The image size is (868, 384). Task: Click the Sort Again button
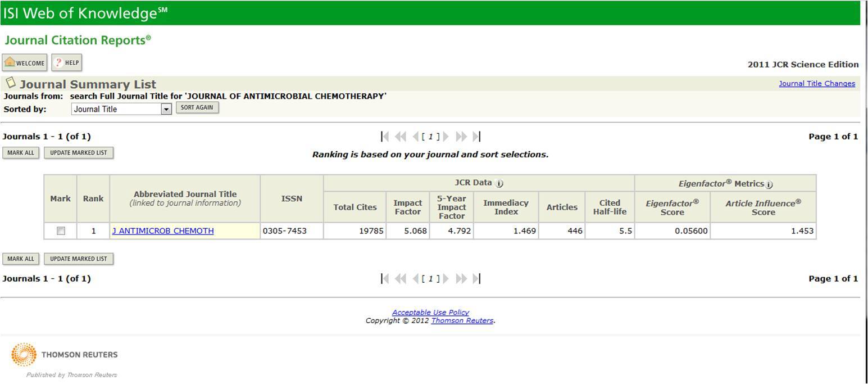tap(197, 107)
